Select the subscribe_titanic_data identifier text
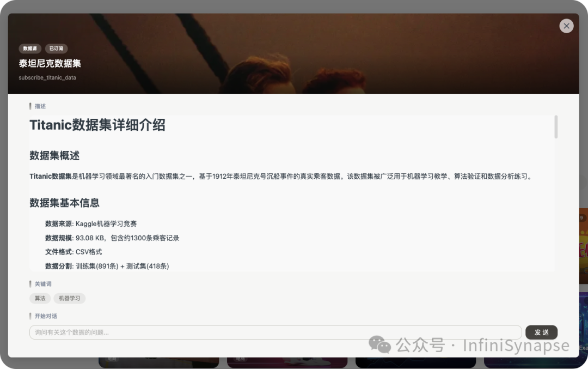This screenshot has width=588, height=369. click(x=47, y=78)
